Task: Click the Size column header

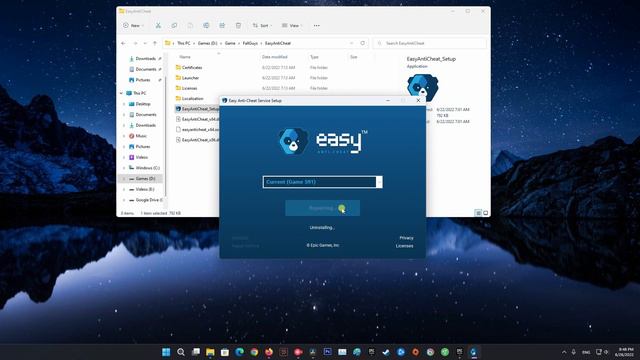Action: click(353, 57)
